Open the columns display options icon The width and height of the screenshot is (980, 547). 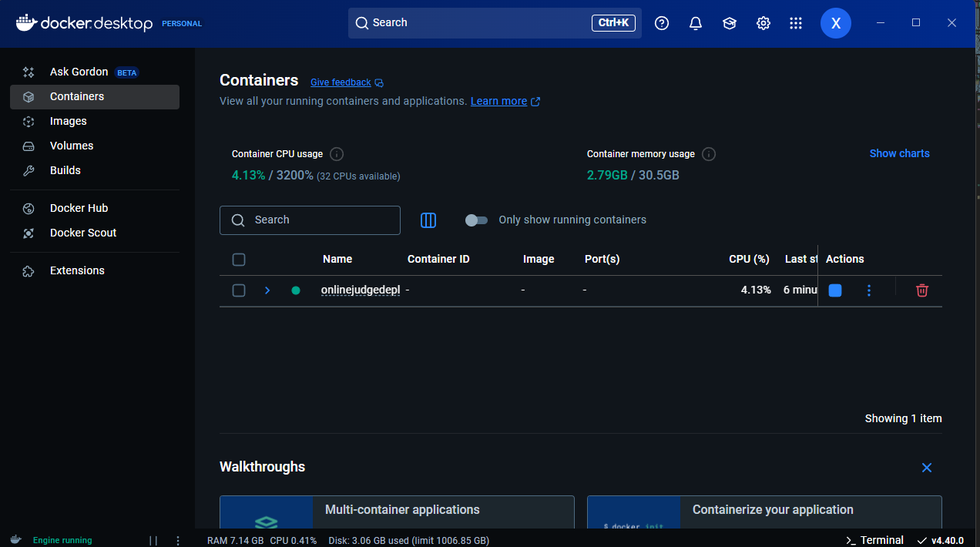pos(428,220)
